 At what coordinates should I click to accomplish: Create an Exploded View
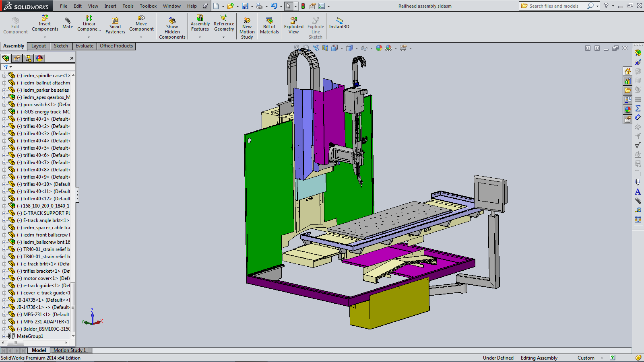tap(294, 26)
